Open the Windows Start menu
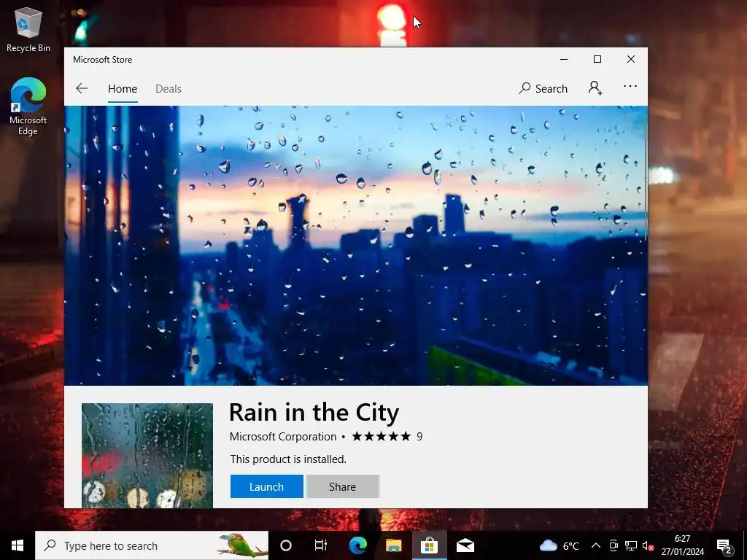The height and width of the screenshot is (560, 747). tap(18, 545)
